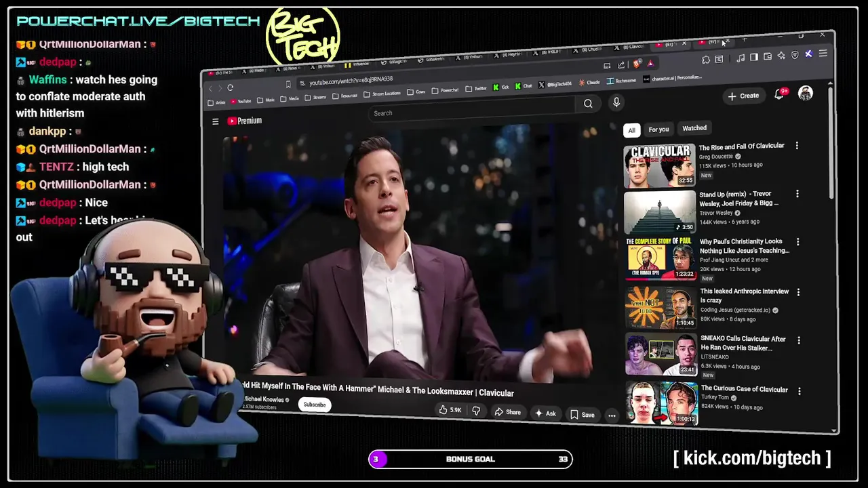Open the YouTube hamburger guide menu
Viewport: 868px width, 488px height.
pos(216,121)
